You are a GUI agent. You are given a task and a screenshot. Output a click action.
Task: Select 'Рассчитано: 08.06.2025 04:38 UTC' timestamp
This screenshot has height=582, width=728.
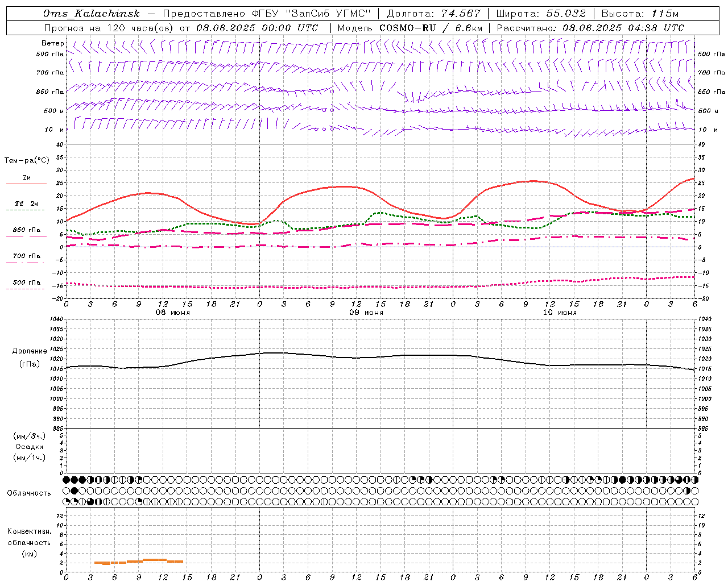click(590, 28)
